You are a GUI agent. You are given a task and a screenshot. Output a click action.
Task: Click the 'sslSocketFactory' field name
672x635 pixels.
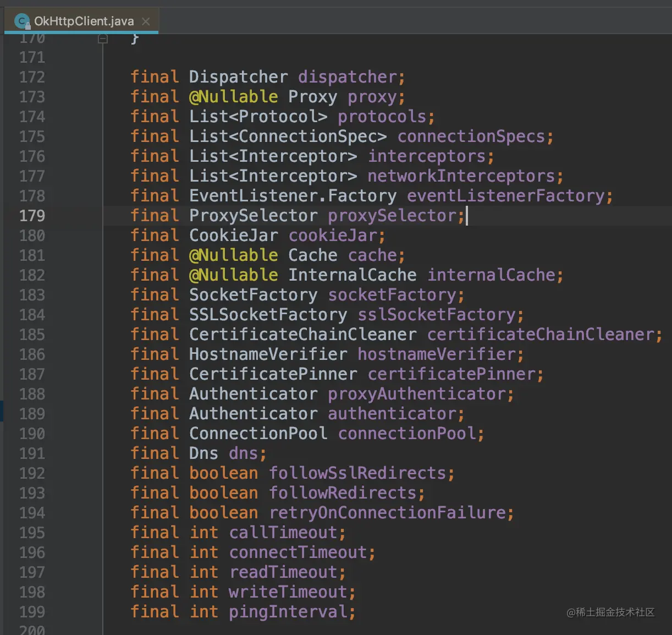pyautogui.click(x=437, y=315)
